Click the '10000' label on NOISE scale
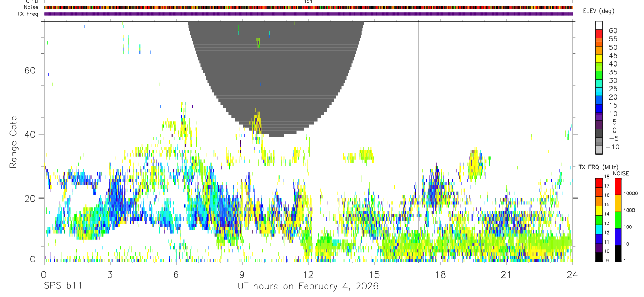Viewport: 644px width, 297px height. coord(631,193)
